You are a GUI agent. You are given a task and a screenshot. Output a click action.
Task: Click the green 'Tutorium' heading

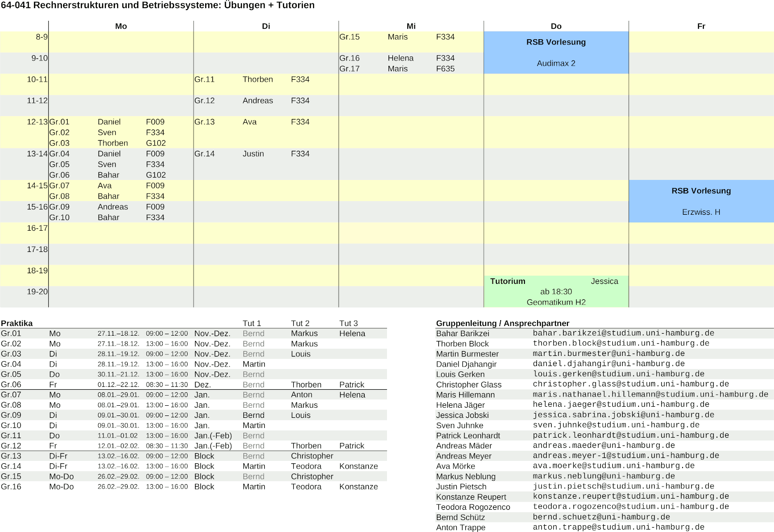[x=507, y=281]
